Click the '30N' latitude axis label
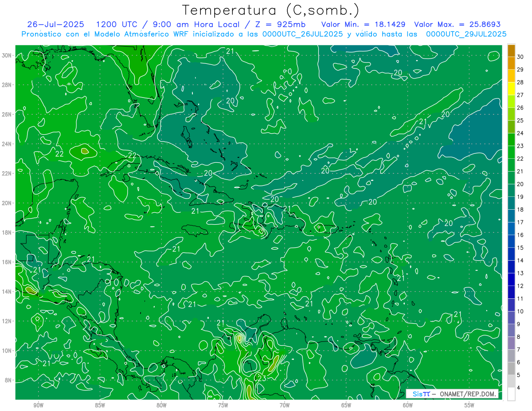The width and height of the screenshot is (532, 411). click(x=8, y=55)
